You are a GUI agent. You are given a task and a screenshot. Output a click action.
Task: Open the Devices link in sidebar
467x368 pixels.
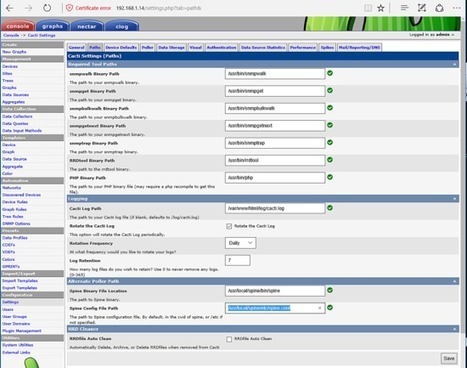pos(10,66)
